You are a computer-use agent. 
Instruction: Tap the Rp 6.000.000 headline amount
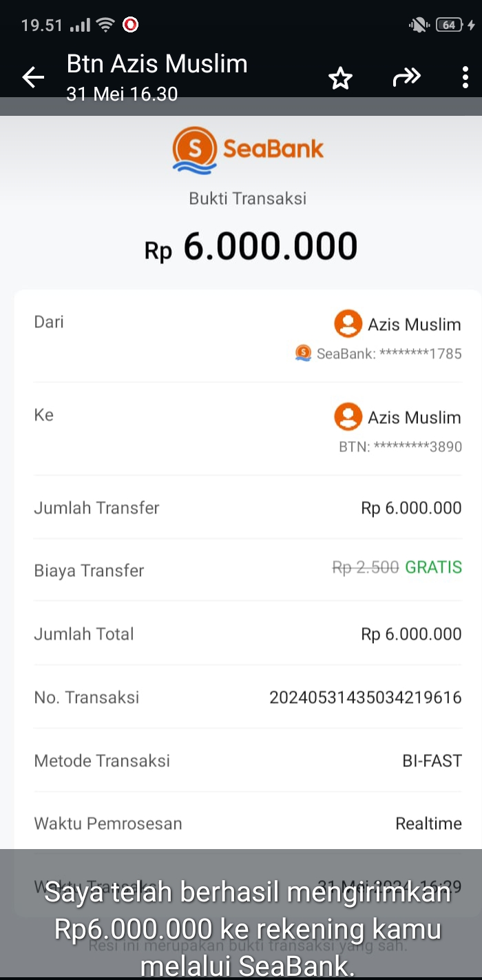pyautogui.click(x=251, y=247)
